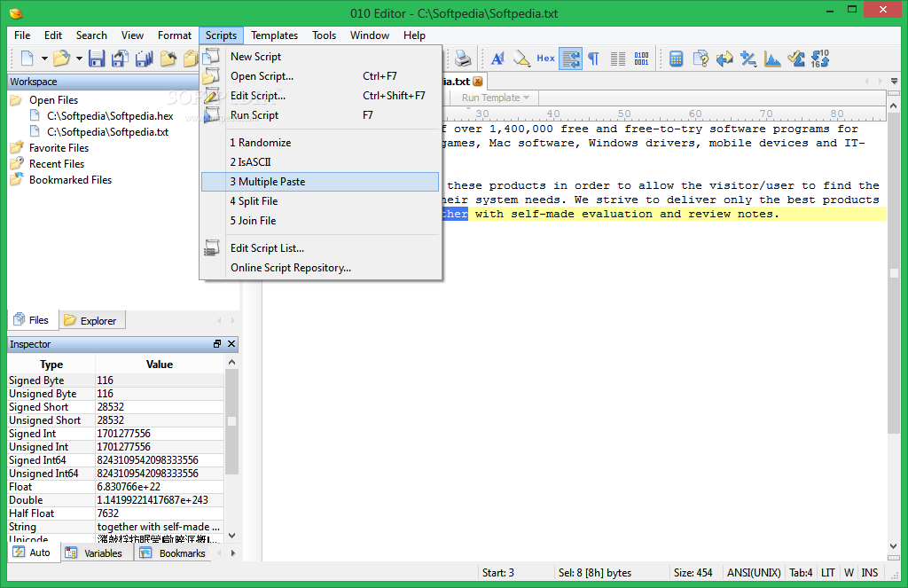Switch to the Files tab
Viewport: 908px width, 588px height.
[x=33, y=320]
